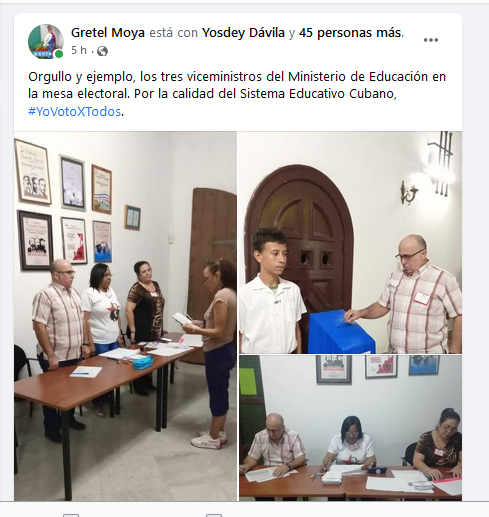This screenshot has height=517, width=489.
Task: Click the green online status dot
Action: 59,54
